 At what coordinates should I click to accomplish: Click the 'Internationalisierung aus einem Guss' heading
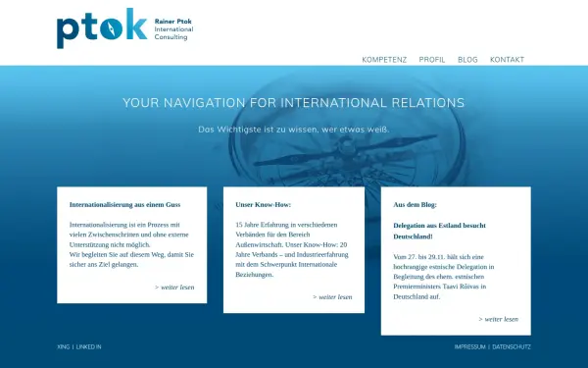[124, 205]
